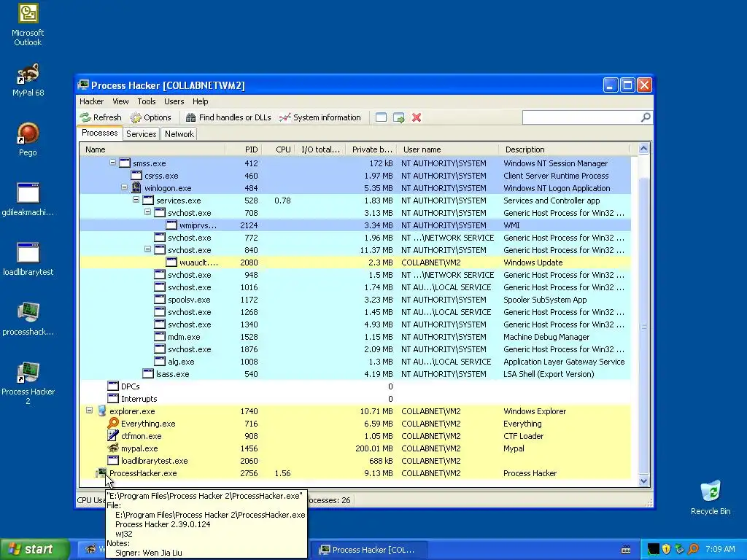Open the Recycle Bin desktop icon

[711, 498]
